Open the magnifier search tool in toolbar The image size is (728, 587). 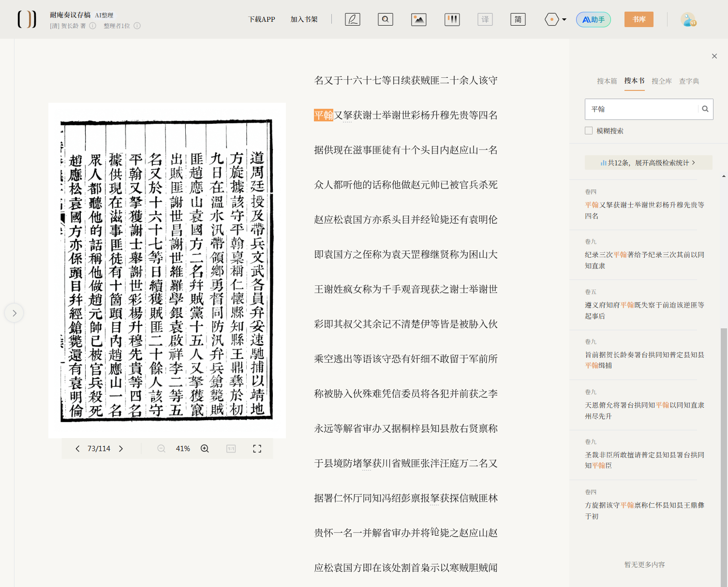point(385,19)
